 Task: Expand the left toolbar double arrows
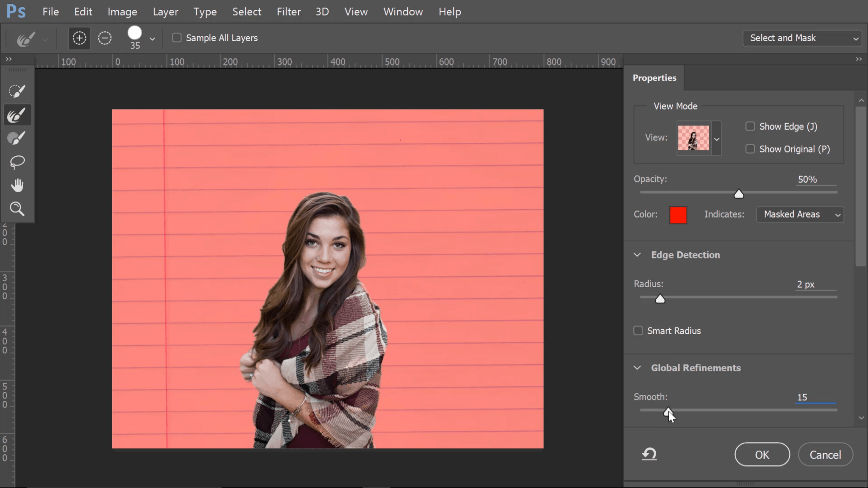(x=9, y=59)
